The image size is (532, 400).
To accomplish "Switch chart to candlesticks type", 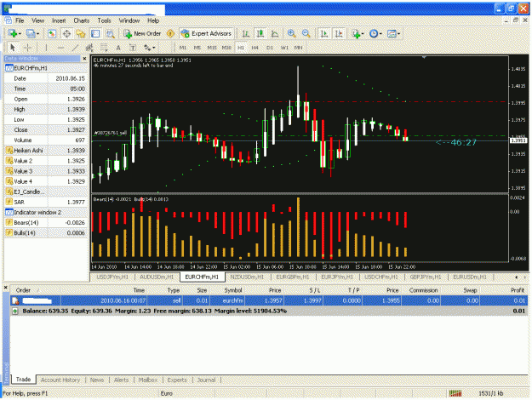I will pyautogui.click(x=260, y=33).
